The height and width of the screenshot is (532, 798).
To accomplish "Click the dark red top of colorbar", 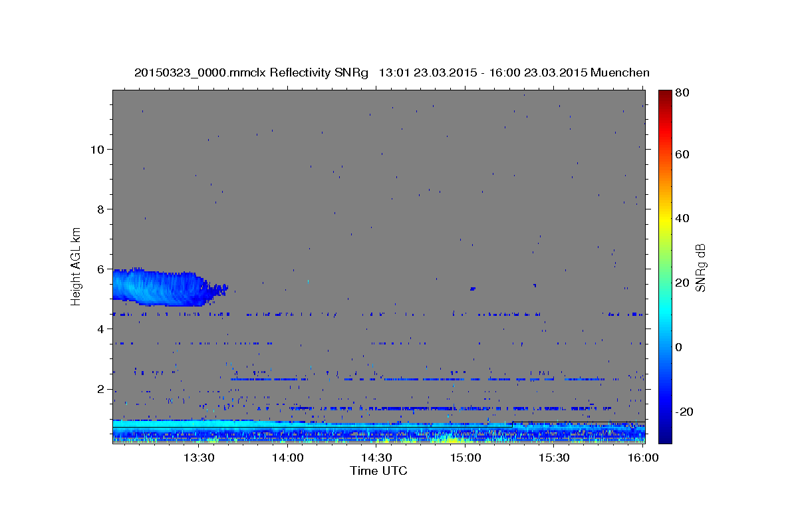I will [665, 95].
